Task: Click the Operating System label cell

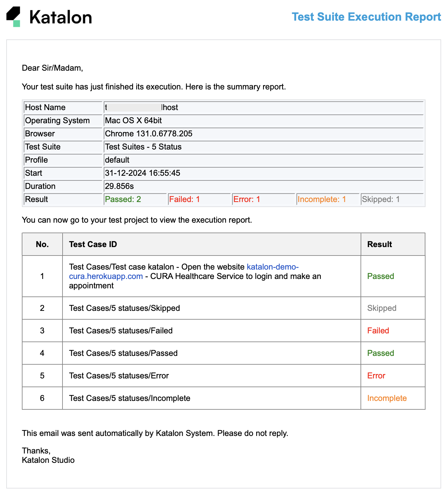Action: (x=63, y=120)
